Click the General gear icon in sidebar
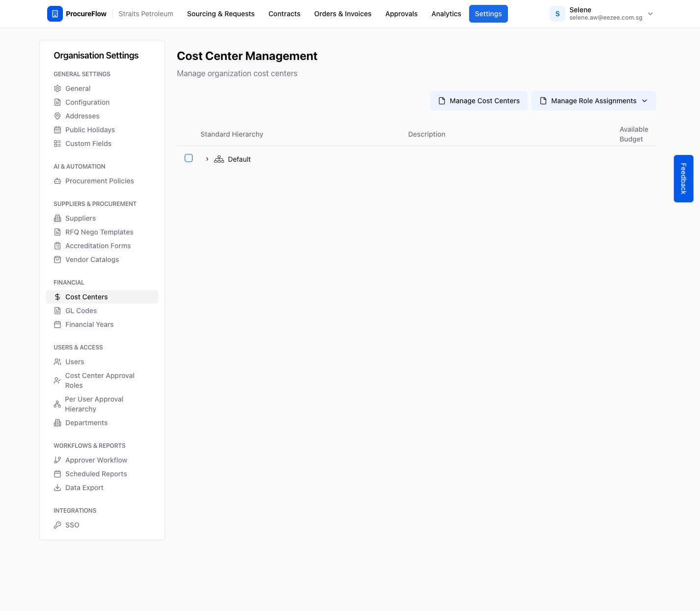Viewport: 700px width, 611px height. tap(57, 88)
